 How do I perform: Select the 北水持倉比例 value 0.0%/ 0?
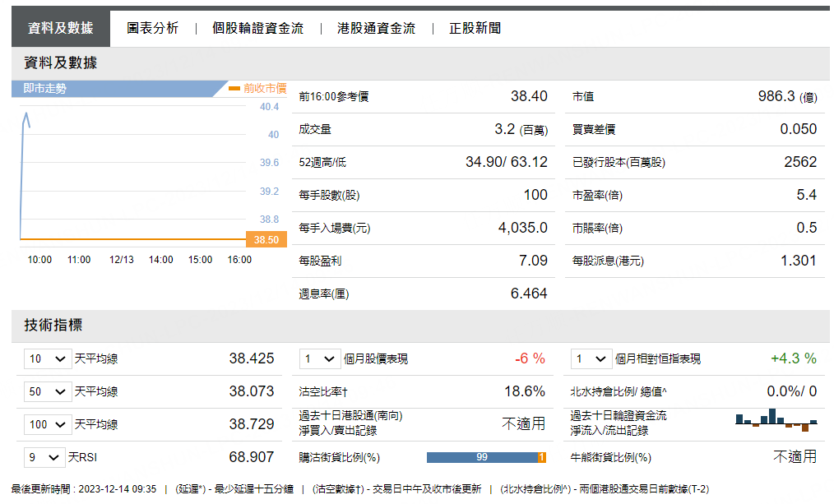tap(792, 392)
